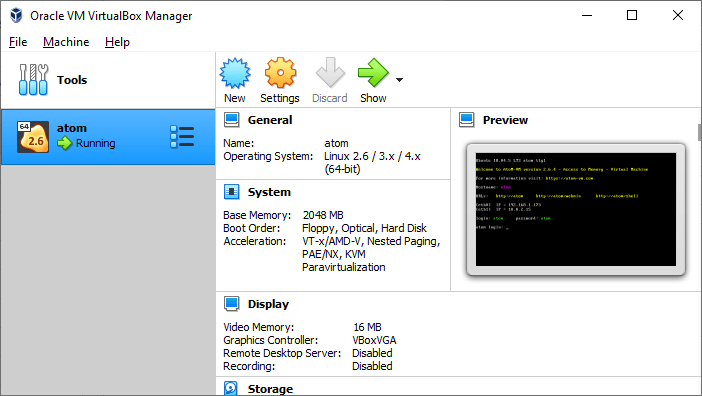702x396 pixels.
Task: Select the Tools entry in sidebar
Action: (108, 80)
